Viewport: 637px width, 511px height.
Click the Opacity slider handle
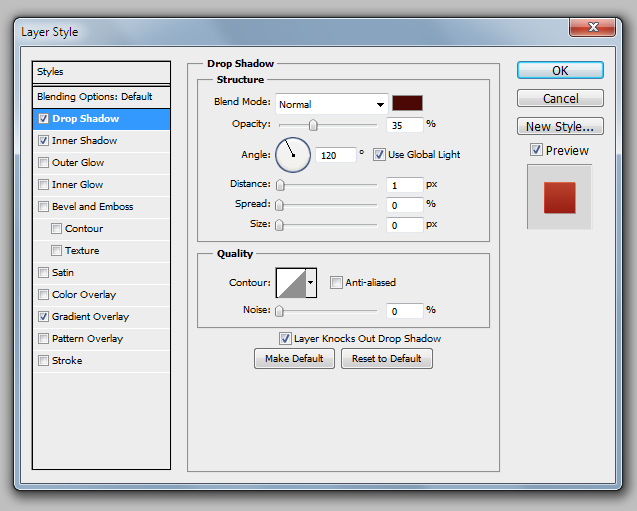coord(313,125)
